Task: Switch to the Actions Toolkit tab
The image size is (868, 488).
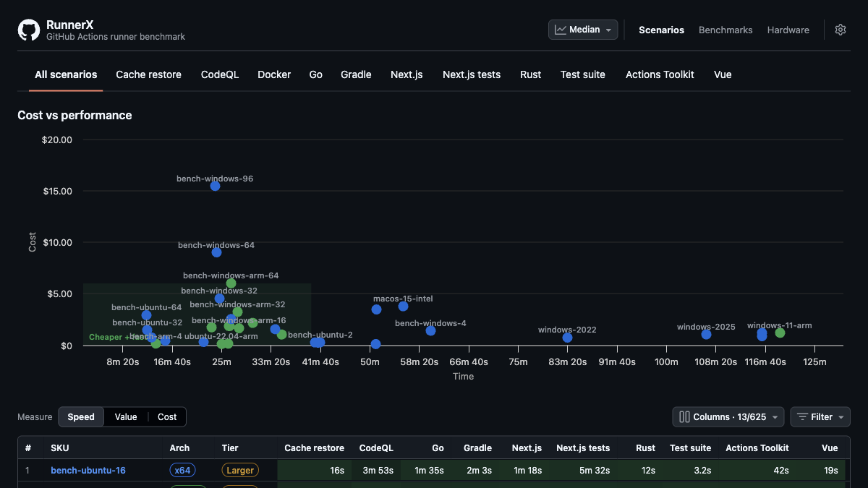Action: (x=660, y=74)
